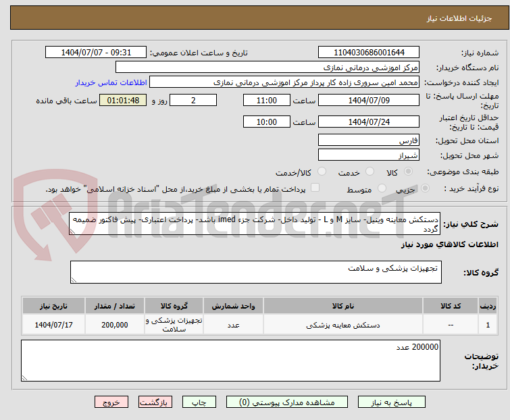Click the شهر محل تحویل field شیراز
Screen dimensions: 510x420
pyautogui.click(x=369, y=155)
